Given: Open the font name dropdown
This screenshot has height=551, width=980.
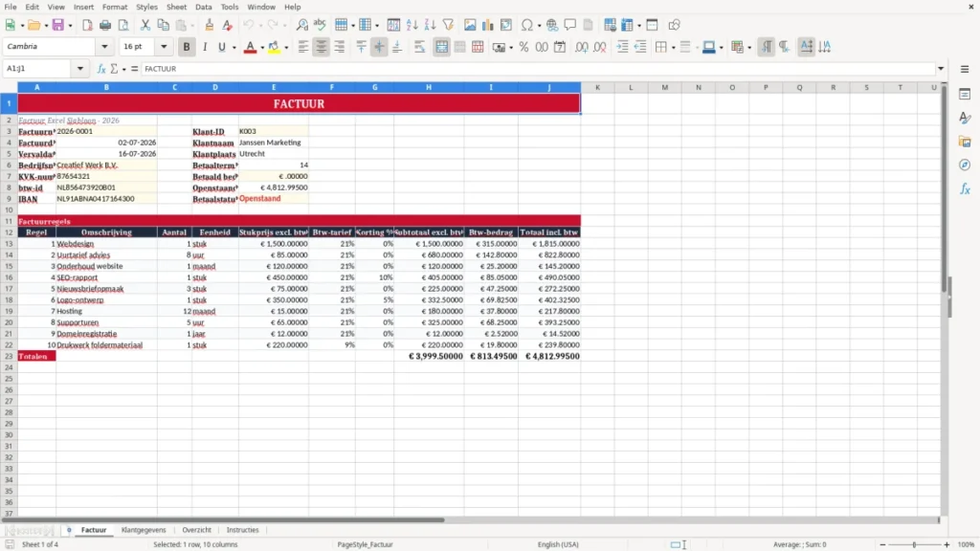Looking at the screenshot, I should (104, 46).
